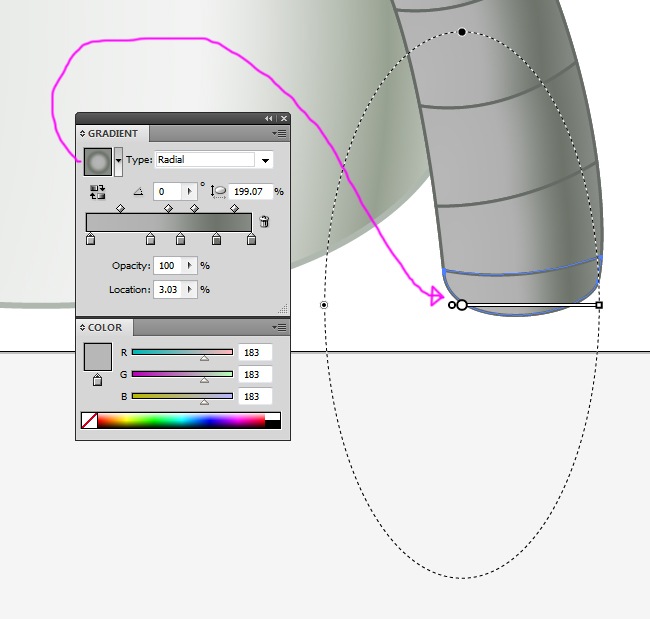Select the fourth gradient color stop
Screen dimensions: 650x619
tap(216, 239)
